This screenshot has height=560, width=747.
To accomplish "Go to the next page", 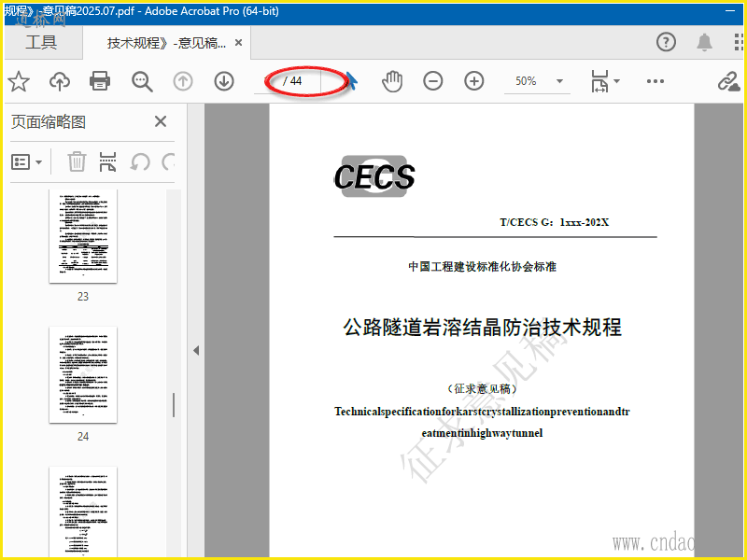I will tap(224, 81).
